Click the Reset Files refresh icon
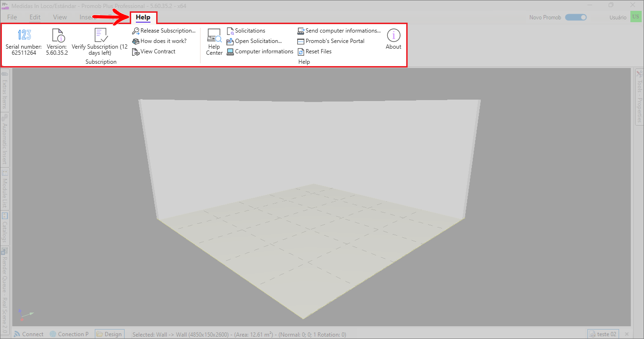Viewport: 644px width, 339px height. point(301,51)
